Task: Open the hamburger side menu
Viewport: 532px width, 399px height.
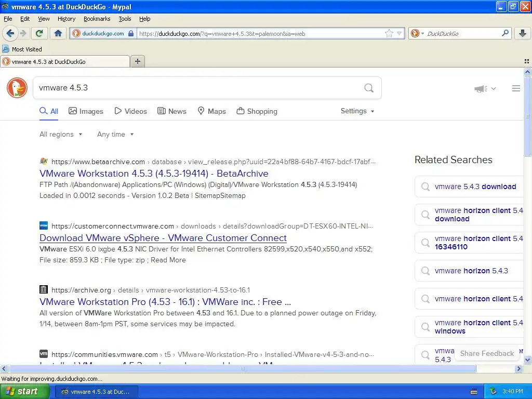Action: [516, 88]
